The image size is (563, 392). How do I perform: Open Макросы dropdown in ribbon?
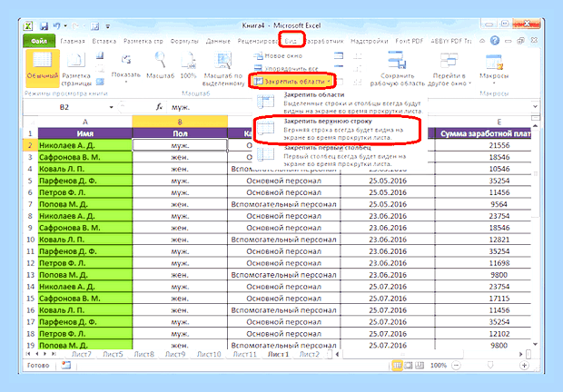tap(494, 68)
